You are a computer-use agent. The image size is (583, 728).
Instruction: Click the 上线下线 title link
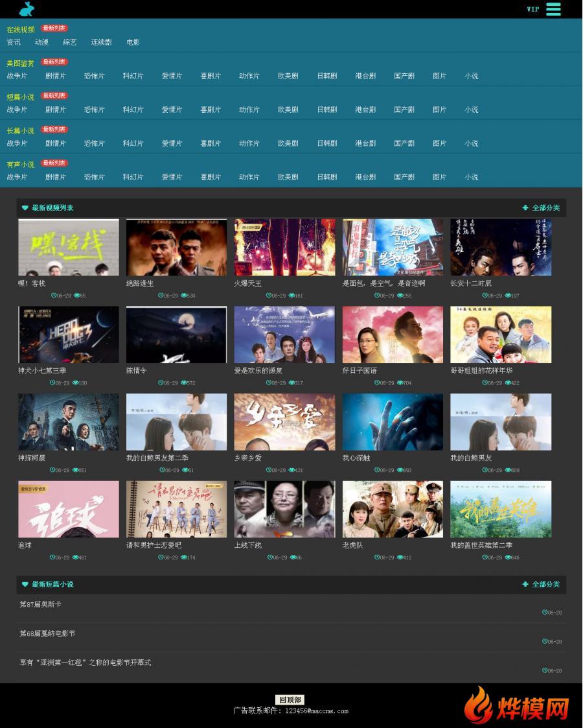(x=248, y=545)
